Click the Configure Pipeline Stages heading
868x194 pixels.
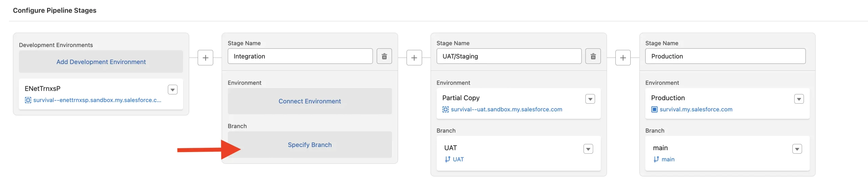tap(55, 10)
